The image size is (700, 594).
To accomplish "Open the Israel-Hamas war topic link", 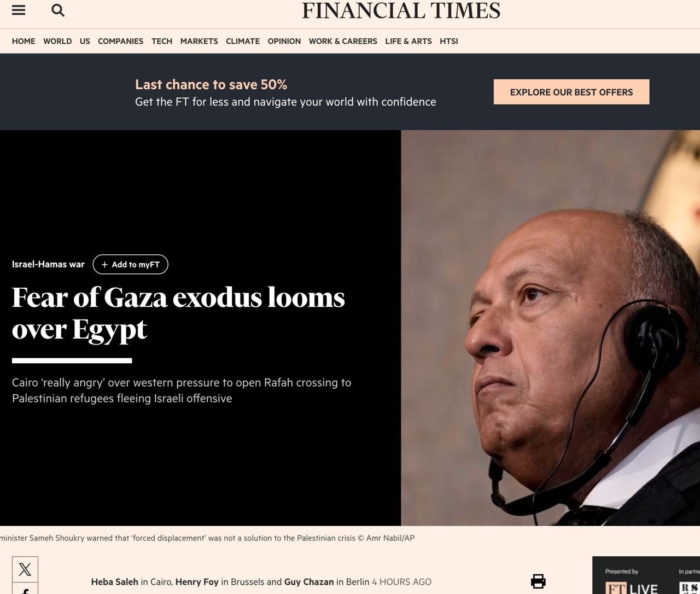I will pos(48,264).
